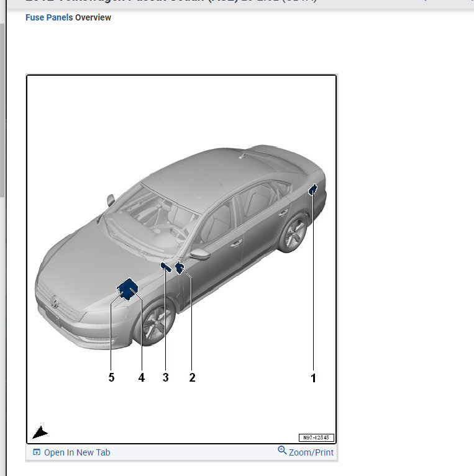The image size is (474, 476).
Task: Select the blue fuse marker at car's rear
Action: click(x=313, y=189)
